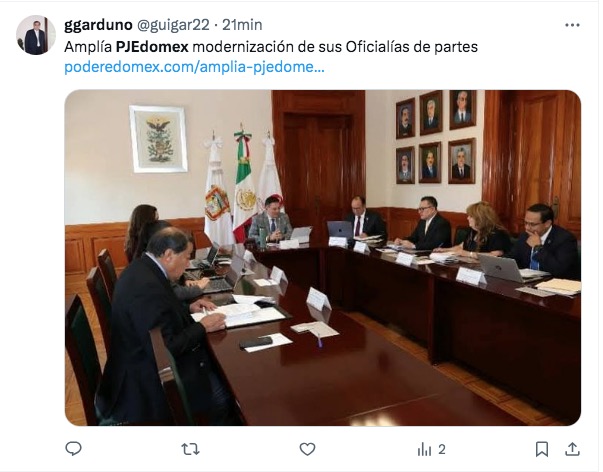This screenshot has height=472, width=603.
Task: Like the tweet with the heart icon
Action: 307,449
